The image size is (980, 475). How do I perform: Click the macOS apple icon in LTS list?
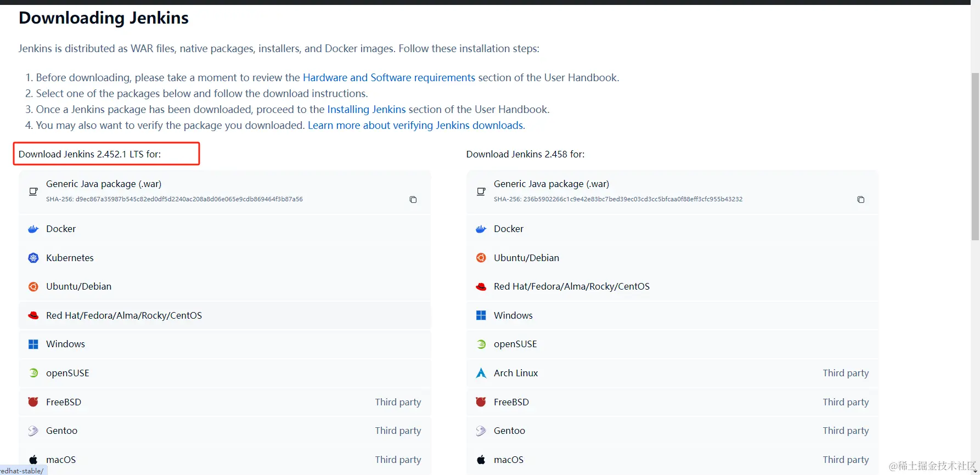tap(33, 460)
